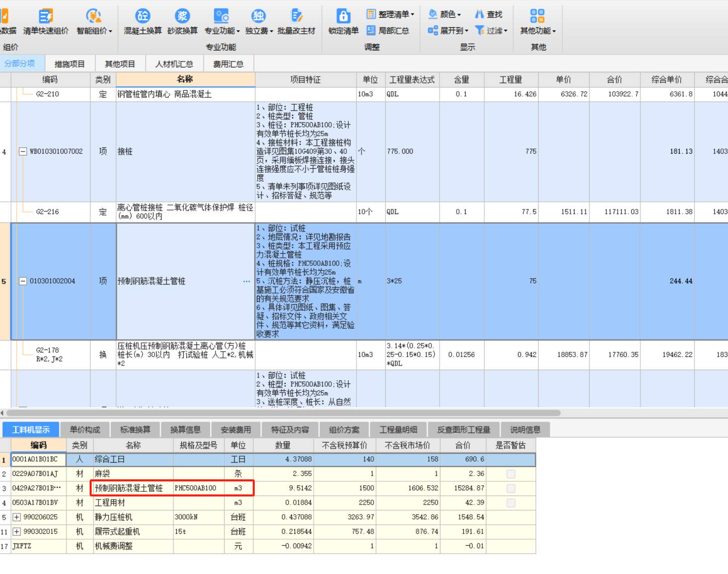Click 接桩 name cell

tap(185, 152)
